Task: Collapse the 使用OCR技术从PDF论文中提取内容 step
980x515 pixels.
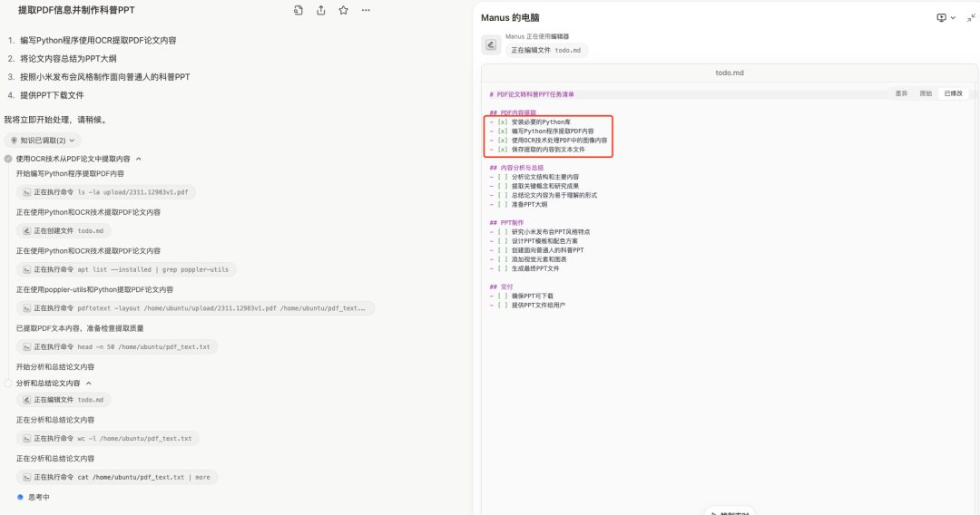Action: [139, 159]
